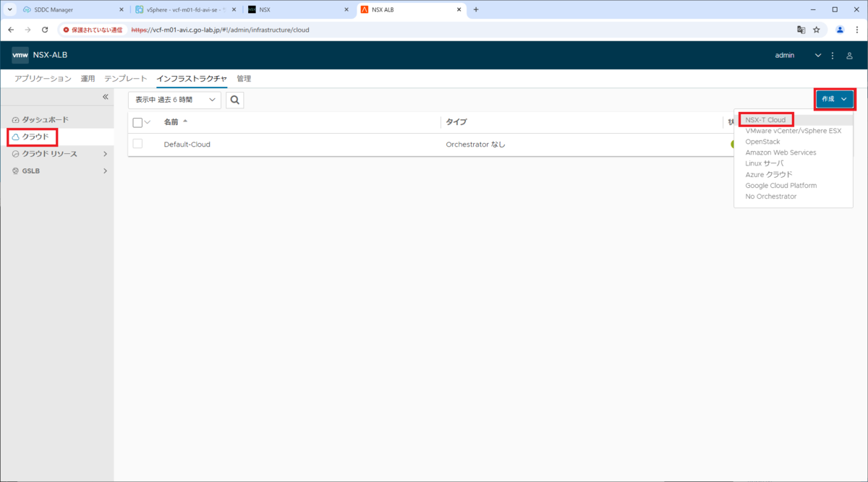Image resolution: width=868 pixels, height=482 pixels.
Task: Switch to 管理 tab
Action: point(244,79)
